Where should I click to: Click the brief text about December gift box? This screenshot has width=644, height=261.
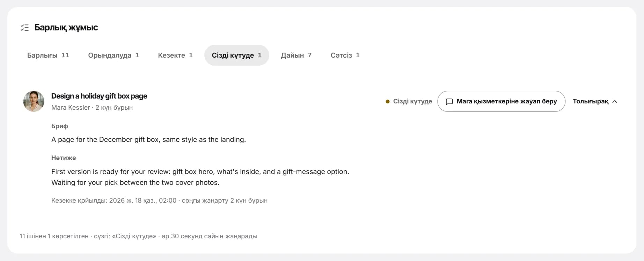[148, 139]
